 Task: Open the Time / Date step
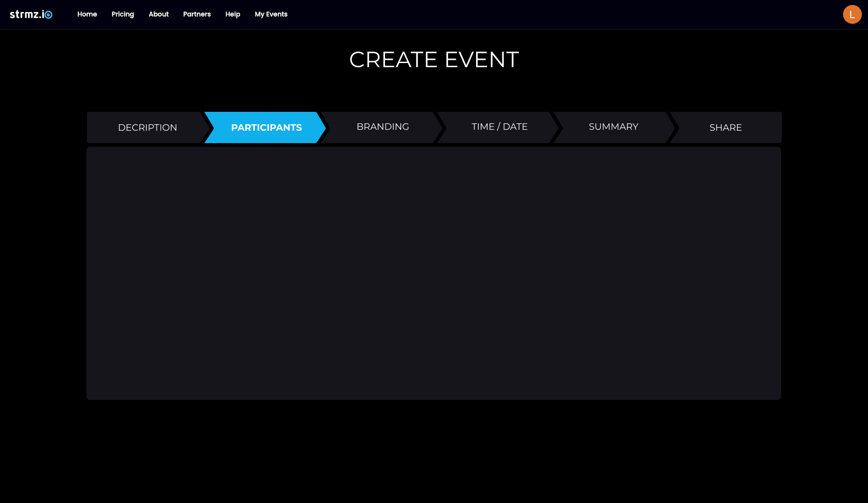tap(499, 127)
